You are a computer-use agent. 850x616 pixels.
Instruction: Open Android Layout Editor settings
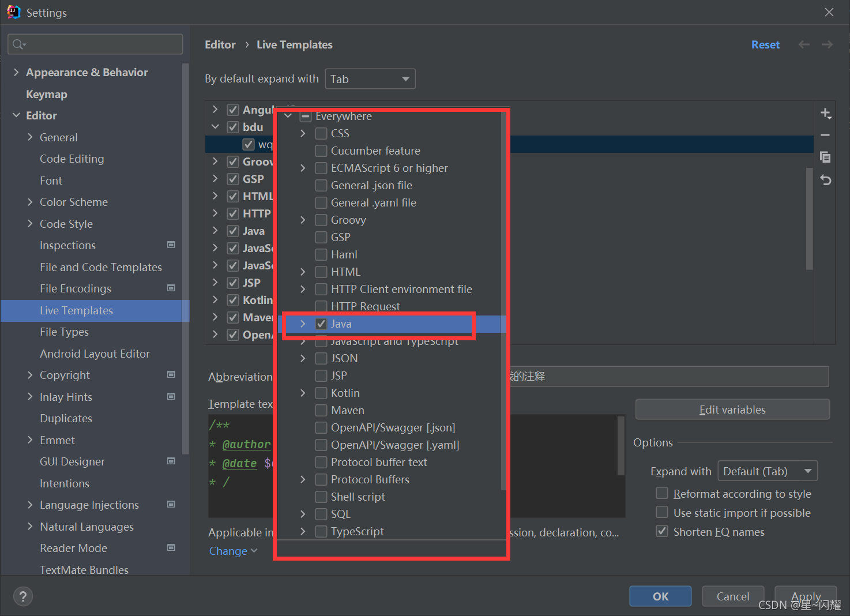(x=95, y=354)
